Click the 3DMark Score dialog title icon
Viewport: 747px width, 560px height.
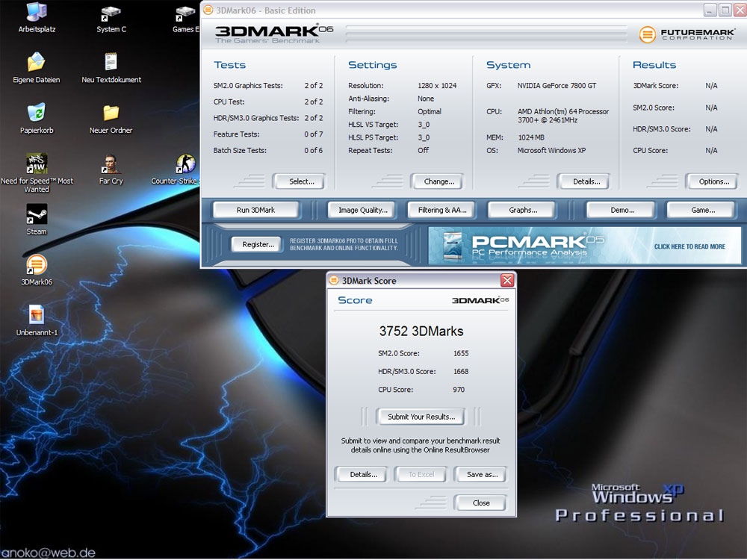(334, 281)
